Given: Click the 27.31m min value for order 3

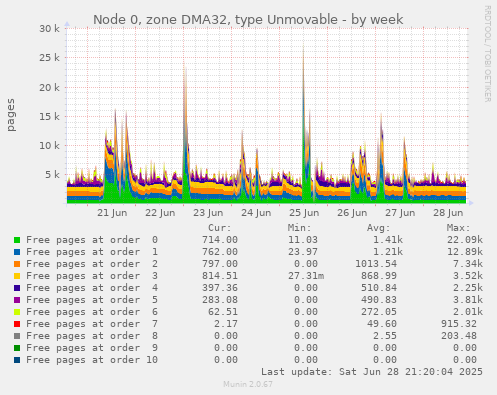Looking at the screenshot, I should pyautogui.click(x=306, y=276).
